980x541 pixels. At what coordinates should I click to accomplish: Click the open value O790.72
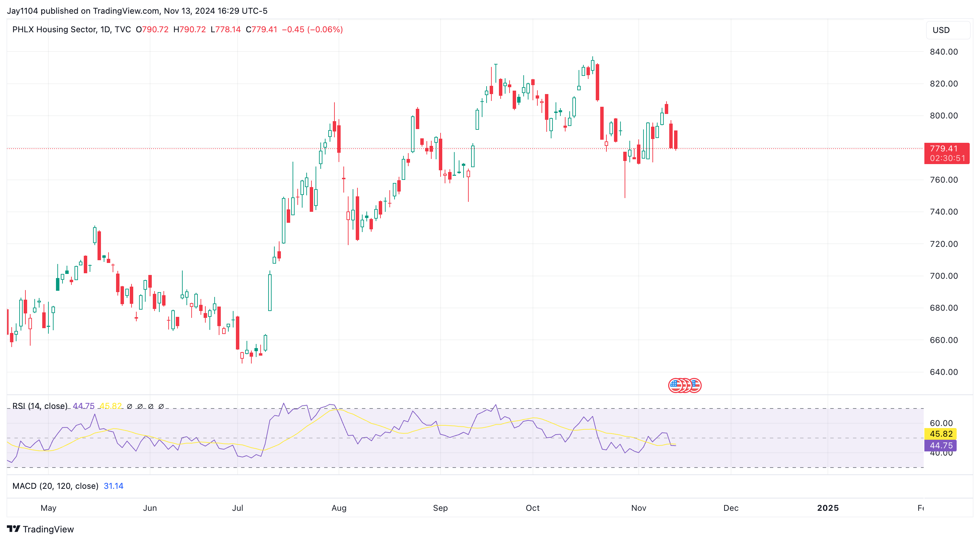pyautogui.click(x=152, y=29)
